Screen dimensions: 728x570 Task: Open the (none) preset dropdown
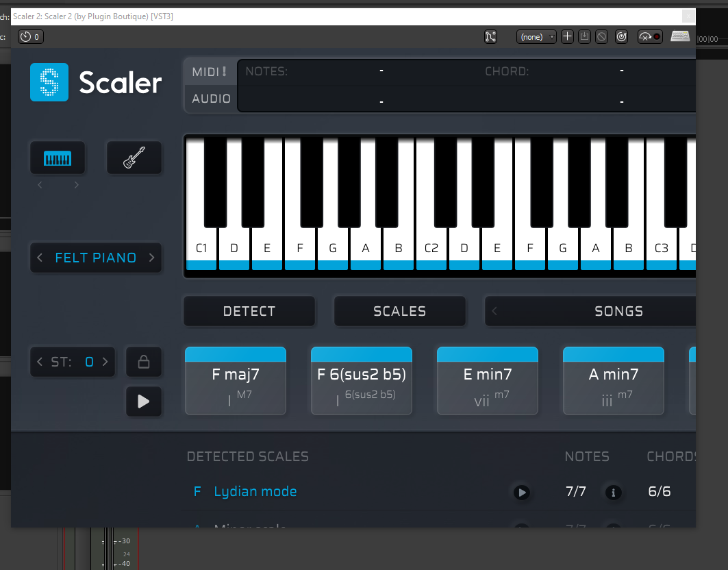pos(536,37)
